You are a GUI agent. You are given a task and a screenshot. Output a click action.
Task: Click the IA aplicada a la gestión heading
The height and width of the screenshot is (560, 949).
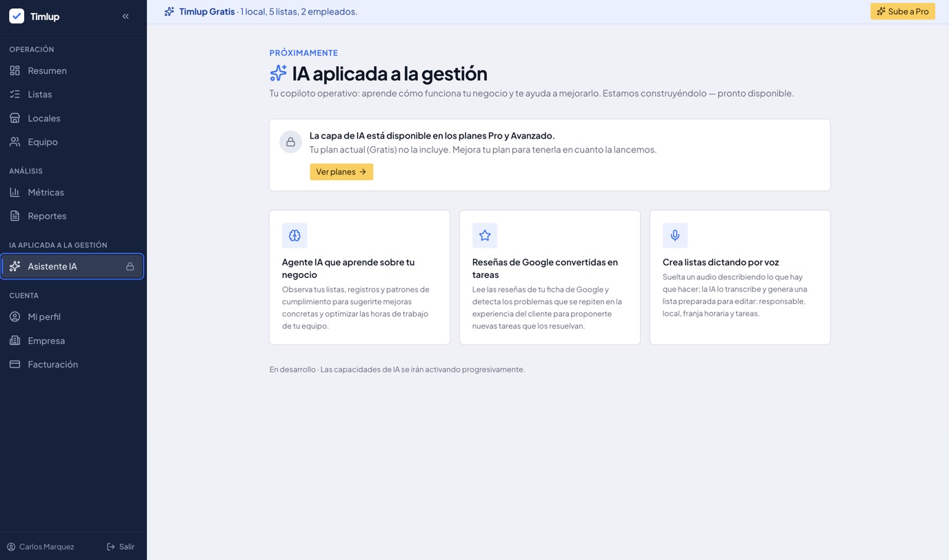(x=390, y=73)
